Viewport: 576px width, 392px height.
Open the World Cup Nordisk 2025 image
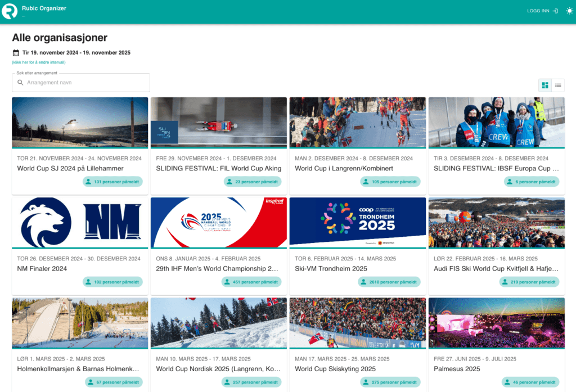click(219, 323)
